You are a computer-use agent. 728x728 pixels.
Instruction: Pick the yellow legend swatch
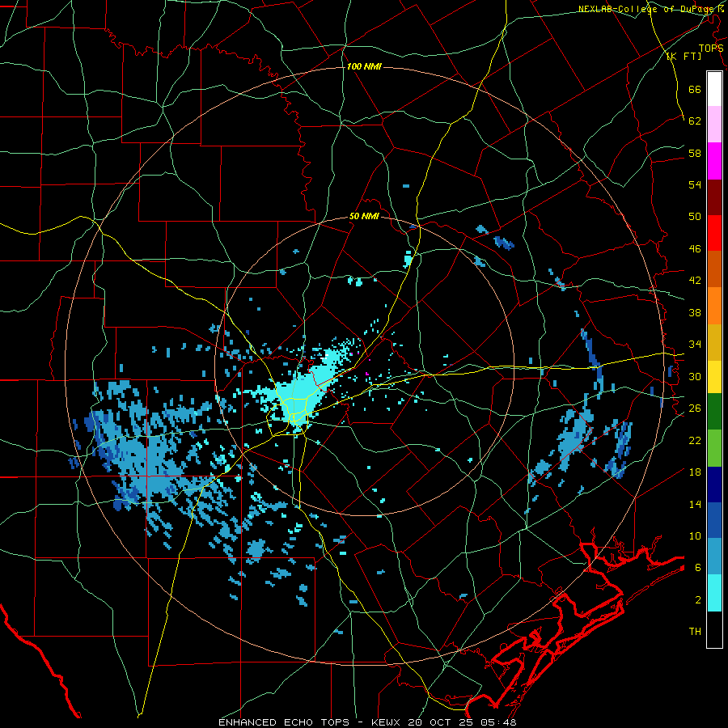coord(714,376)
